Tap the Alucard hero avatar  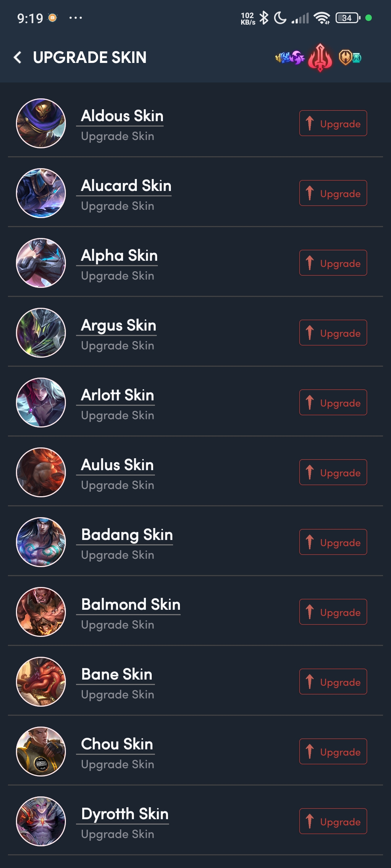click(x=41, y=193)
